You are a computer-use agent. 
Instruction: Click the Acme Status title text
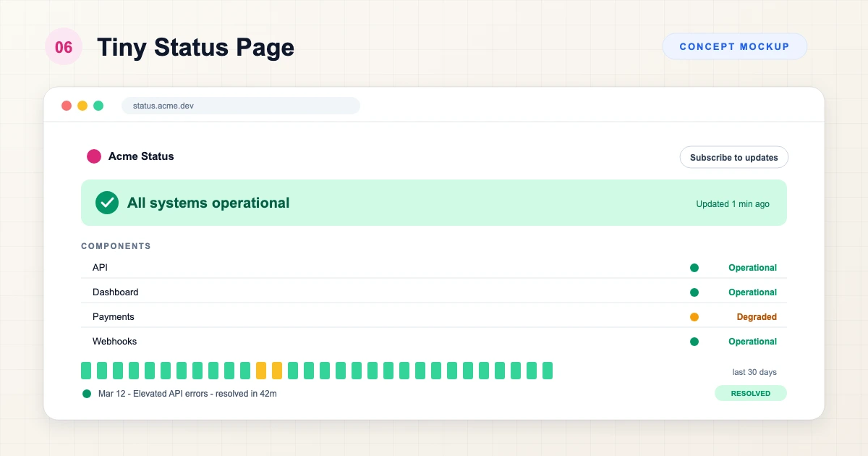[x=141, y=156]
